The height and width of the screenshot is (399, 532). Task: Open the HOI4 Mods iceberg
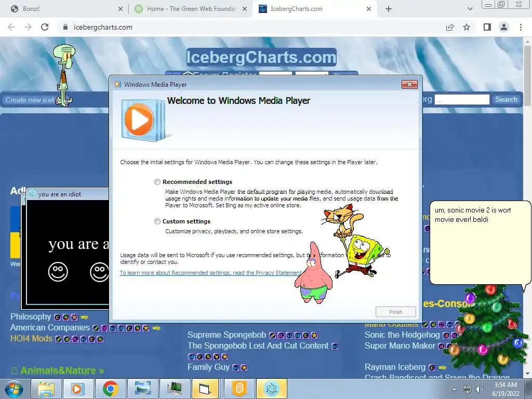coord(31,339)
